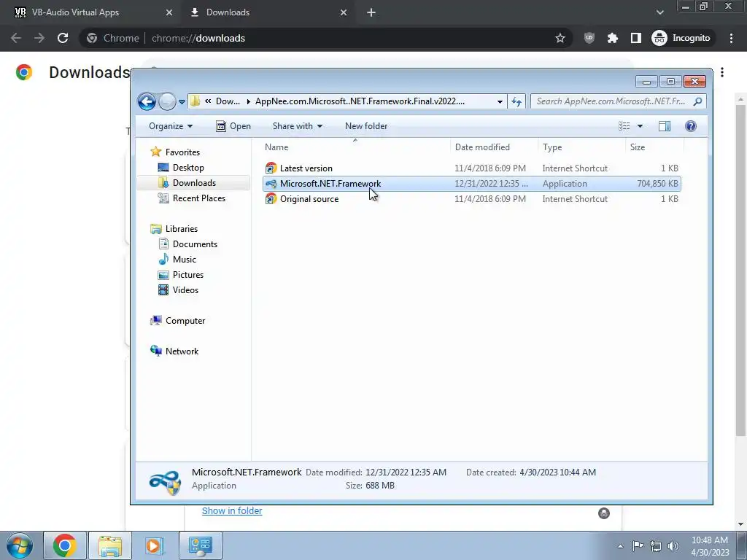The width and height of the screenshot is (747, 560).
Task: Click the Latest version shortcut icon
Action: [x=271, y=168]
